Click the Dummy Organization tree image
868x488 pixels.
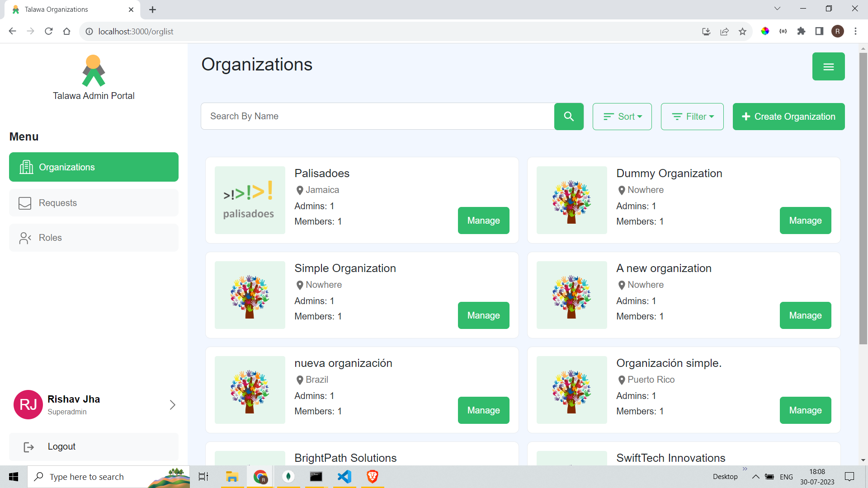click(x=572, y=200)
